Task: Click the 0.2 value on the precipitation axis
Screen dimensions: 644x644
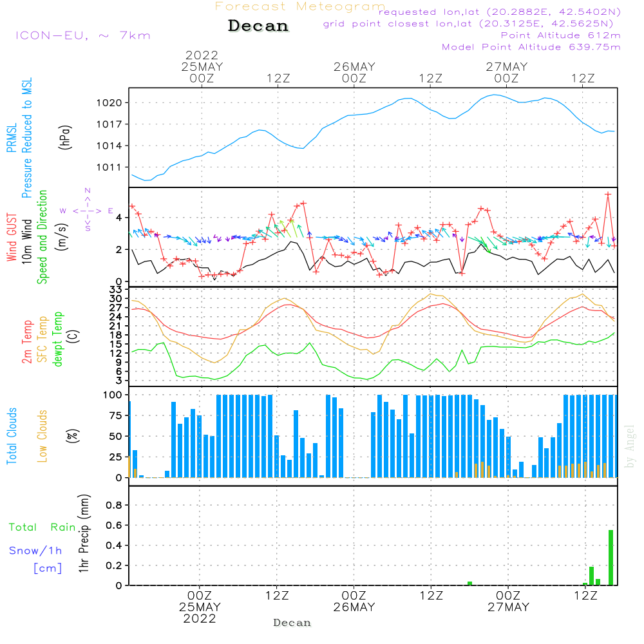Action: click(x=114, y=565)
